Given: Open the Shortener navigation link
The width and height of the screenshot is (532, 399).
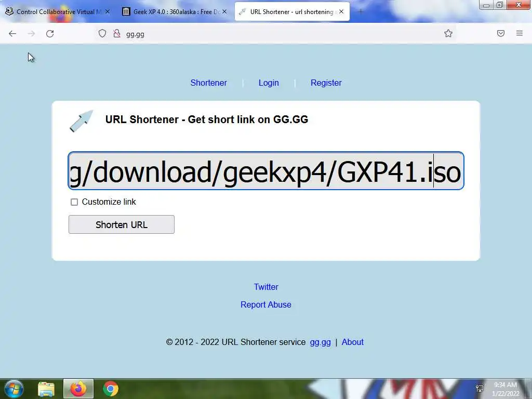Looking at the screenshot, I should pos(209,83).
